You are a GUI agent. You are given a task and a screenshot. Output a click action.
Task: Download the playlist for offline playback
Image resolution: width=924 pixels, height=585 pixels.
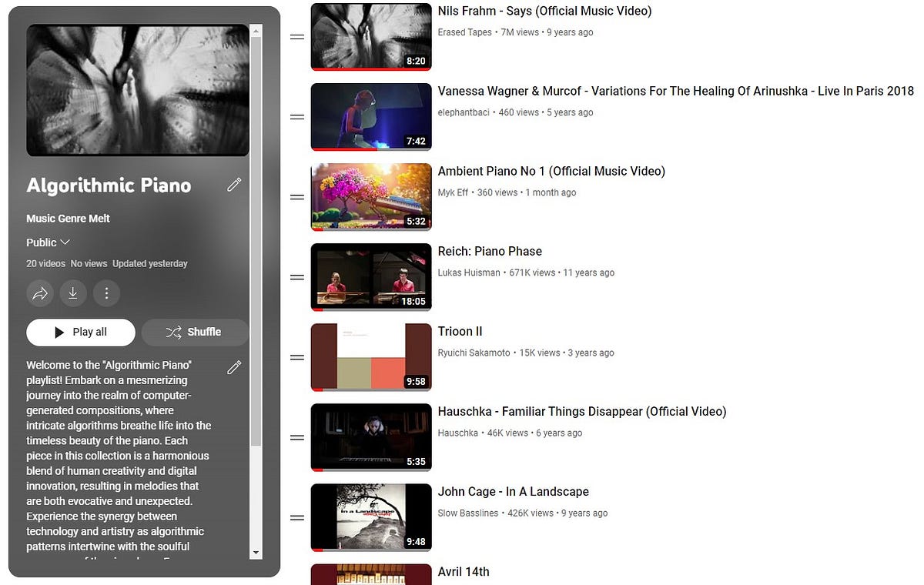coord(73,293)
